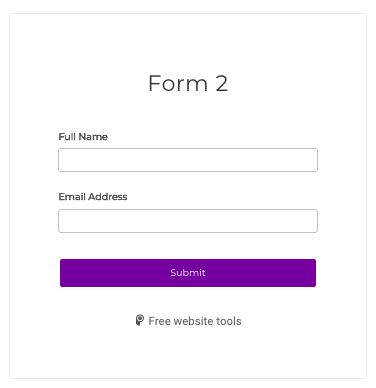Place cursor in the input below Email Address
The height and width of the screenshot is (388, 376).
tap(188, 221)
